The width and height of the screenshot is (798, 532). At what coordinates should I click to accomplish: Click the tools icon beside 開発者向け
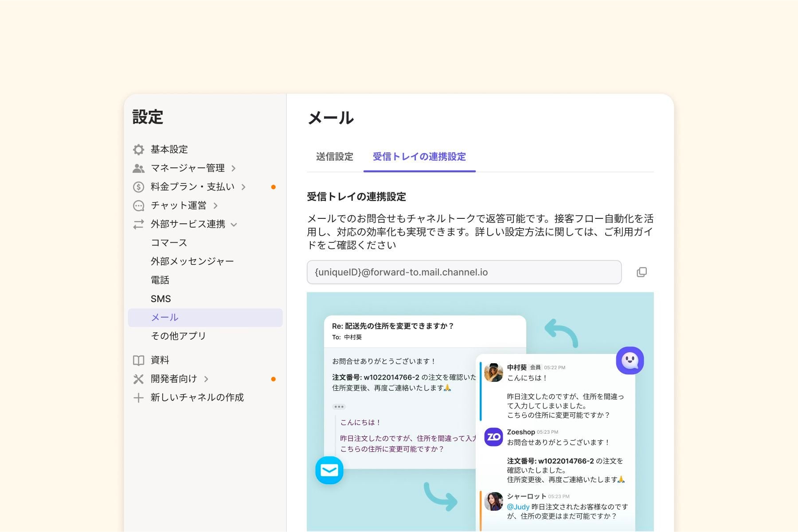pyautogui.click(x=138, y=379)
